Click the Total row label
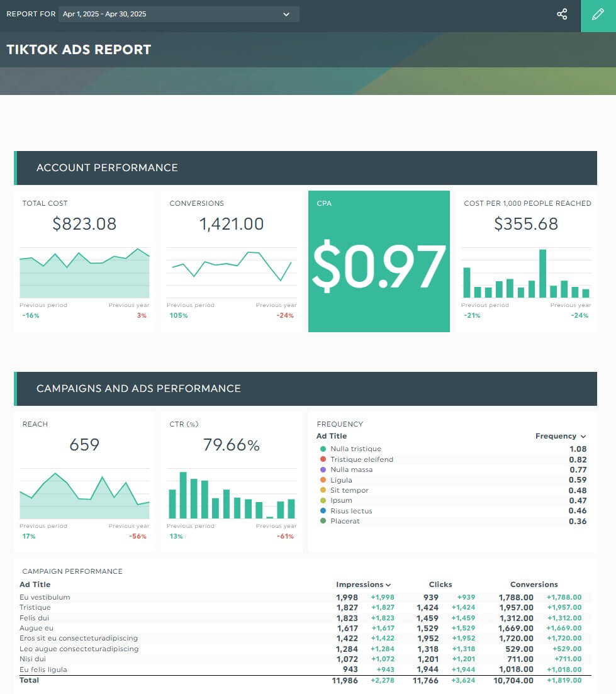The height and width of the screenshot is (694, 616). [x=29, y=680]
